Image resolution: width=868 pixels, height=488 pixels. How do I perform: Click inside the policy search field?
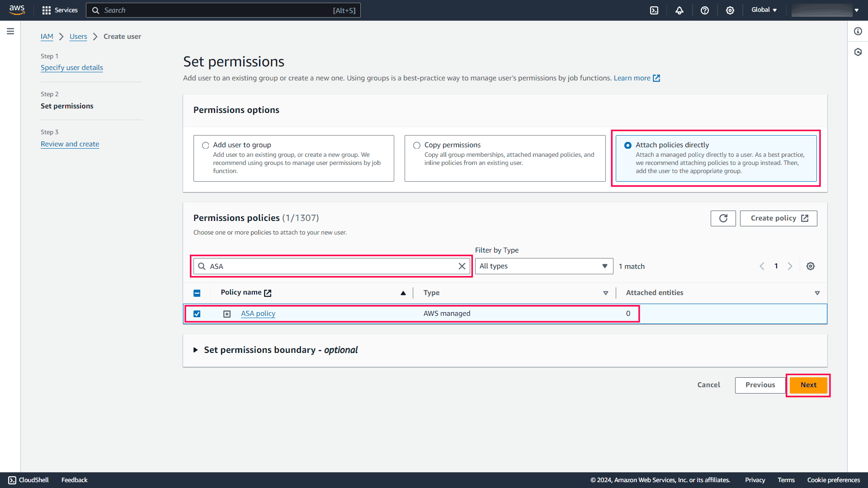[x=330, y=266]
